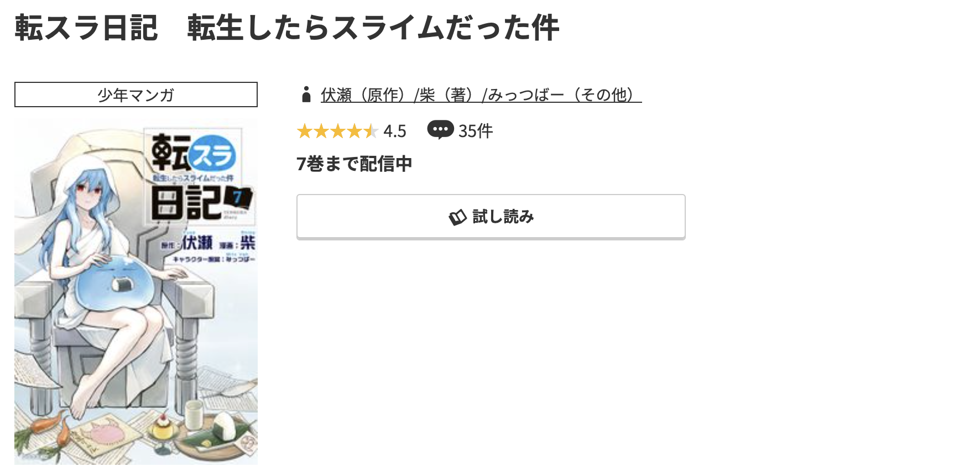The width and height of the screenshot is (980, 472).
Task: Click the half-filled fifth star icon
Action: 372,132
